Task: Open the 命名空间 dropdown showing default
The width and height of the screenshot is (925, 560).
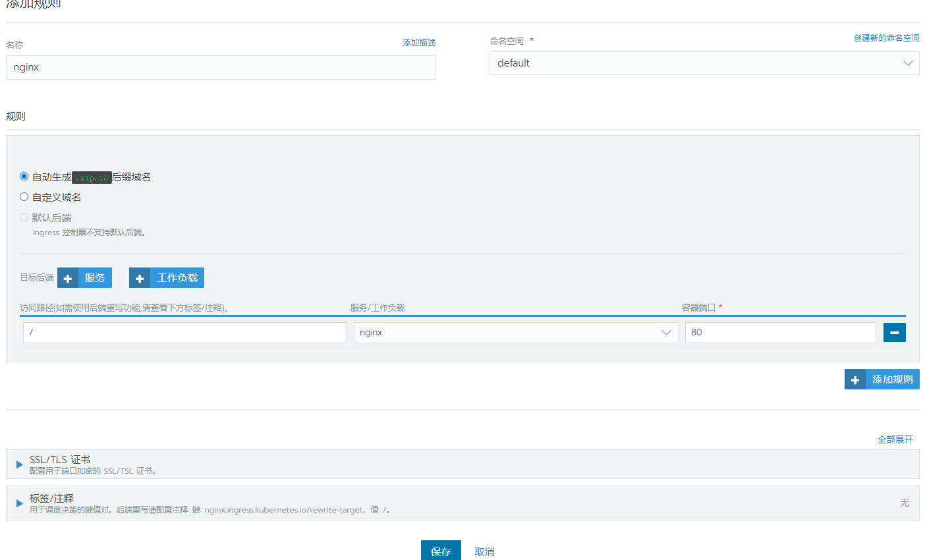Action: pyautogui.click(x=704, y=63)
